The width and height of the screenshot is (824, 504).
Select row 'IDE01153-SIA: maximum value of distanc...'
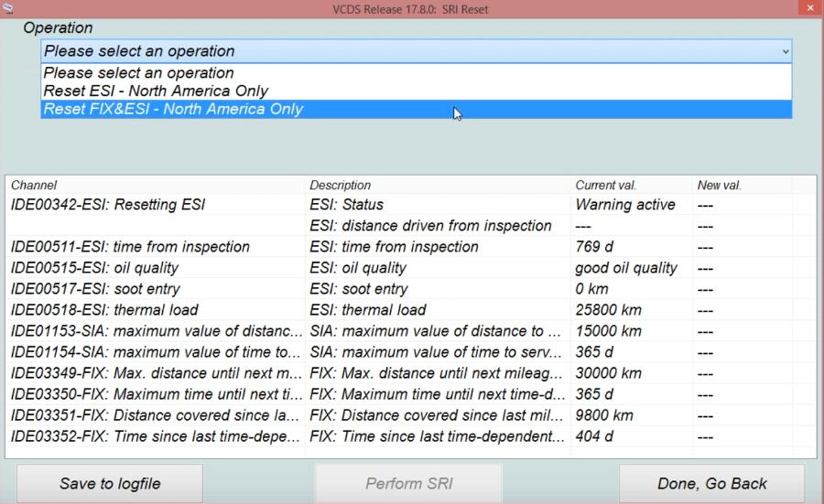pos(411,331)
